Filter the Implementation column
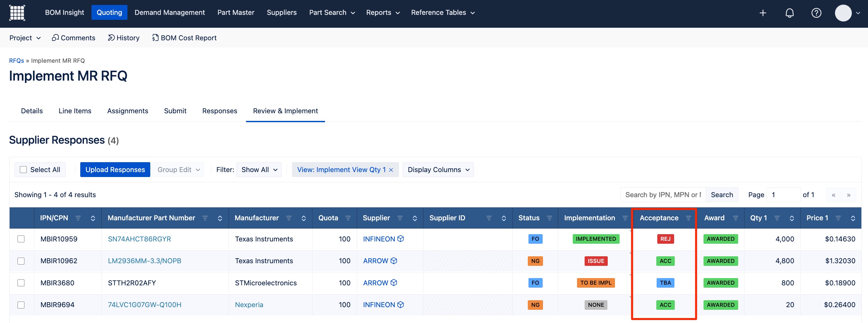Screen dimensions: 868x323 coord(625,218)
